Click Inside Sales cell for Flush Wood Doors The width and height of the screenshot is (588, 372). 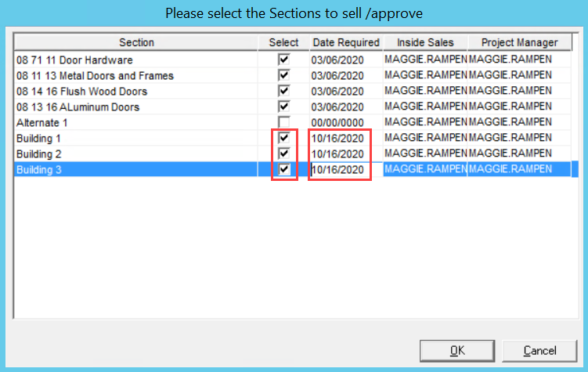425,91
